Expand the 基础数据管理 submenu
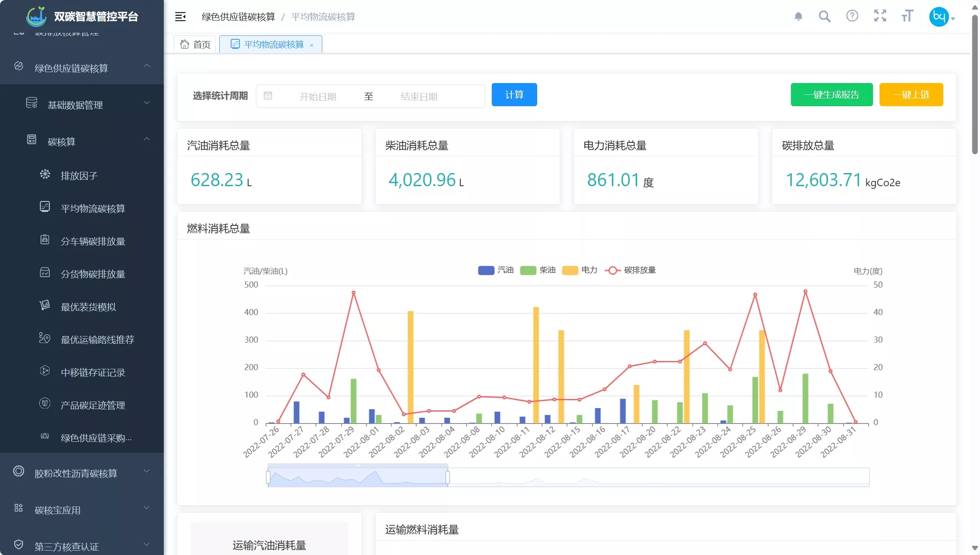 click(147, 103)
